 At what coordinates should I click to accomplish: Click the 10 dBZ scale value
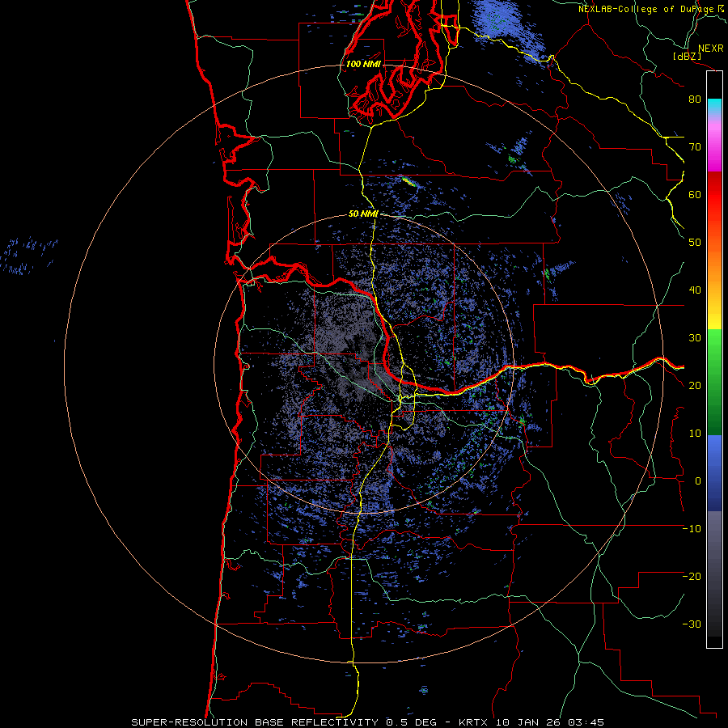695,434
